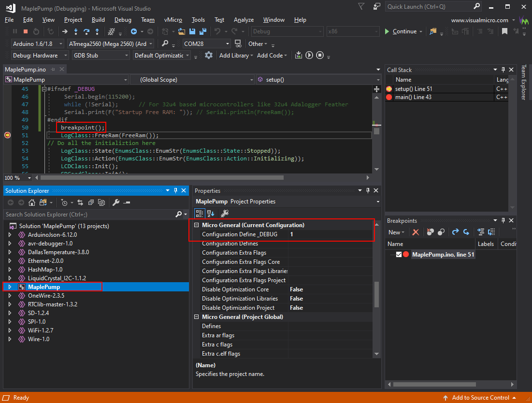532x403 pixels.
Task: Click the Categorized view icon in Properties
Action: (199, 213)
